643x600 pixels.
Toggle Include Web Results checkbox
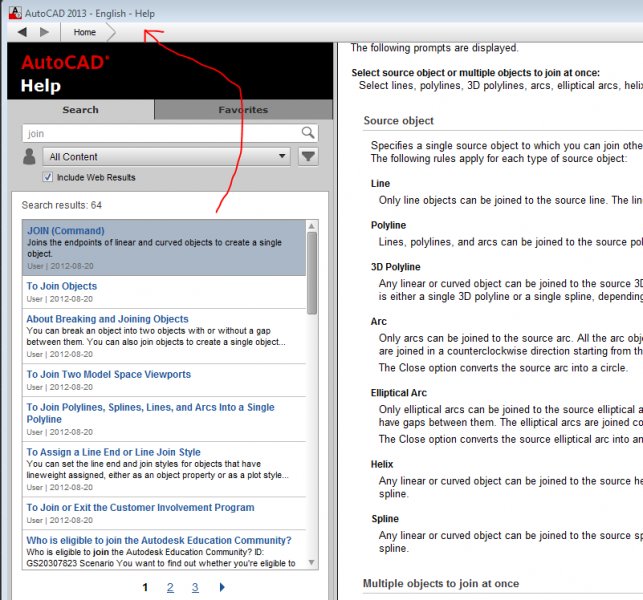click(48, 177)
